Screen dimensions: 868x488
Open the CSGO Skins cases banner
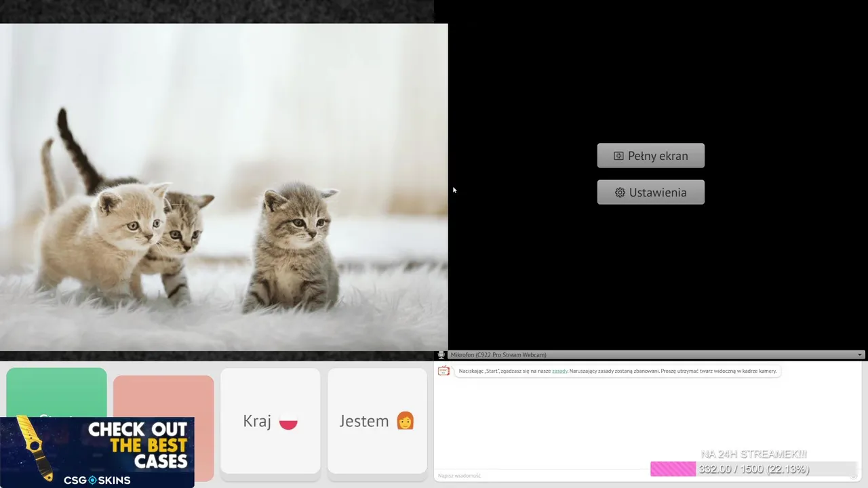point(97,452)
